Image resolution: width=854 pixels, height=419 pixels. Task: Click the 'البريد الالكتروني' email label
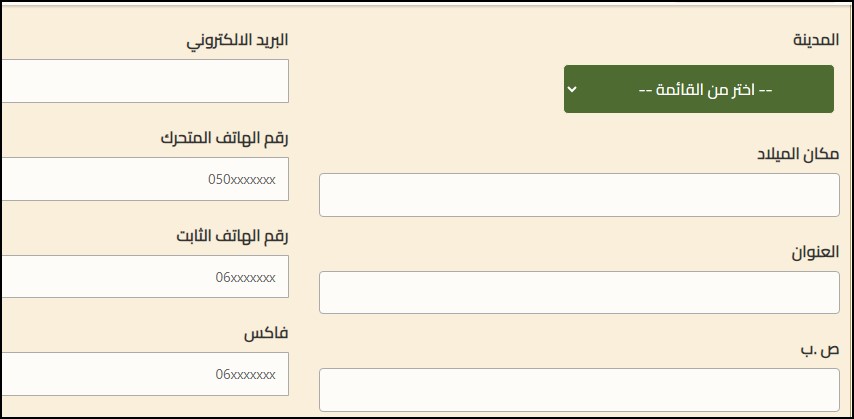pos(236,40)
